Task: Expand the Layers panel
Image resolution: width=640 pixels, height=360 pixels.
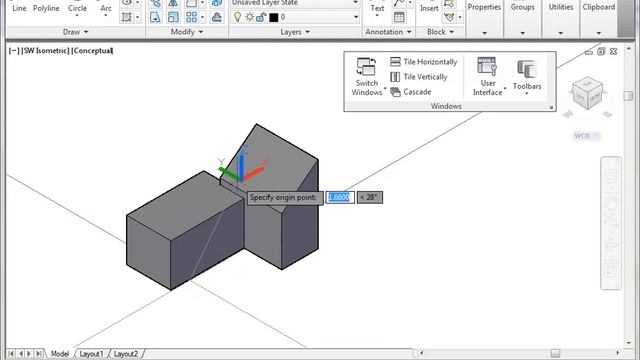Action: pyautogui.click(x=295, y=32)
